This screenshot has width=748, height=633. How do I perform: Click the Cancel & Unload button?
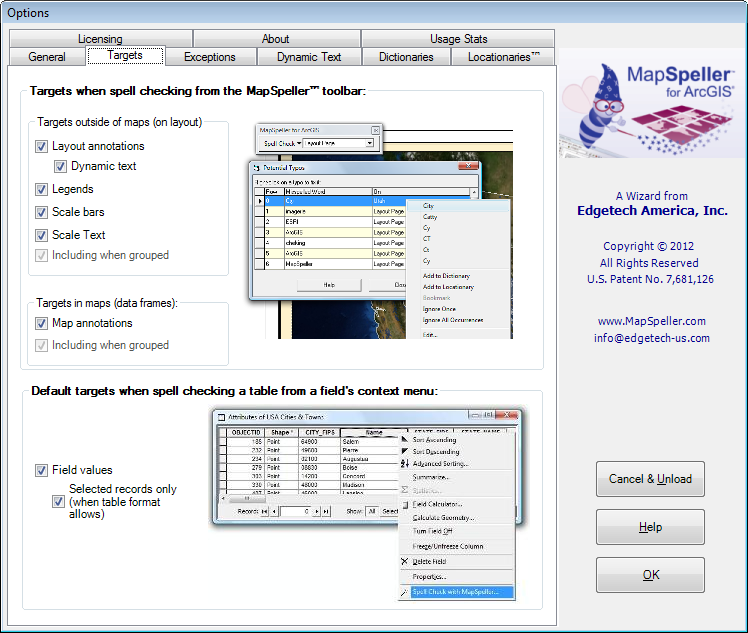click(x=650, y=479)
